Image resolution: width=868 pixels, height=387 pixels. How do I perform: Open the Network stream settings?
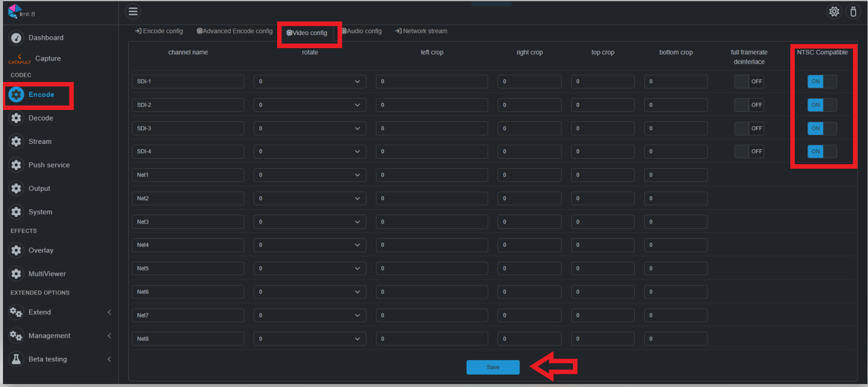pyautogui.click(x=421, y=31)
